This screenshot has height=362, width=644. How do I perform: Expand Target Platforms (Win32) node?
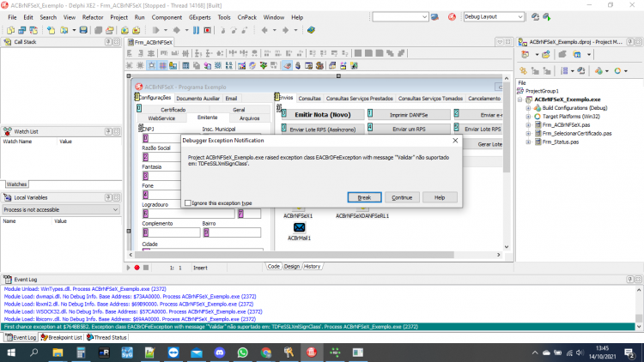click(529, 117)
